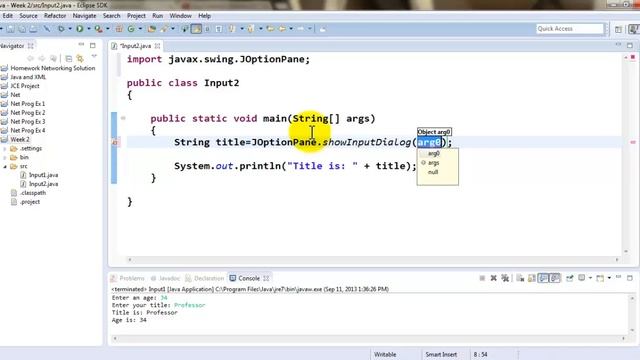
Task: Click the Terminate square icon in the Console
Action: 482,278
